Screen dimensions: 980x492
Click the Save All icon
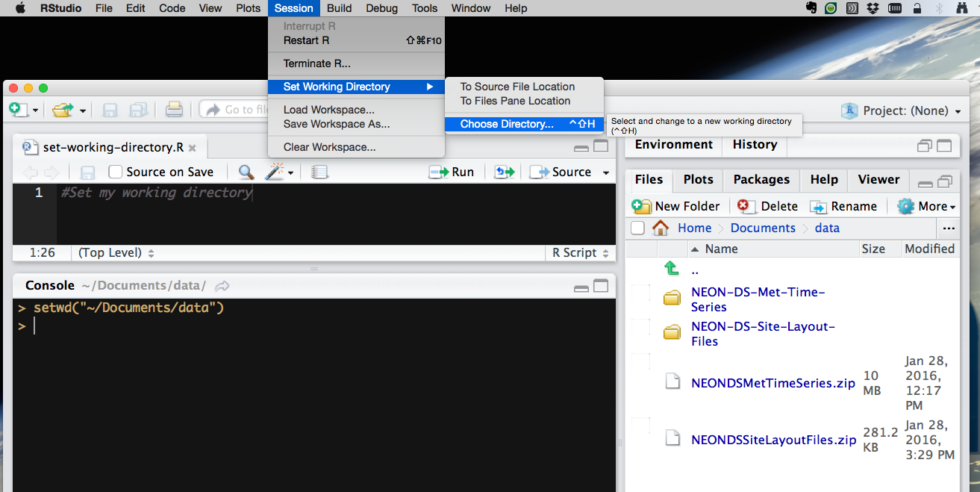point(138,110)
